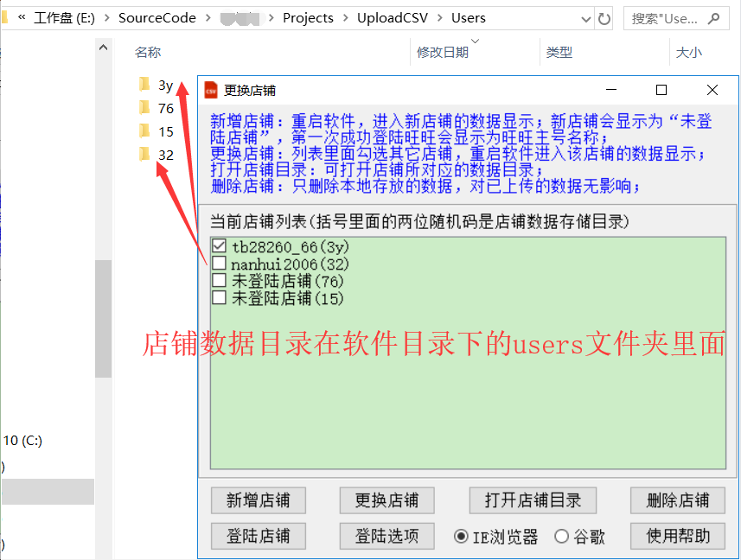Viewport: 741px width, 560px height.
Task: Click the Projects breadcrumb segment
Action: 308,17
